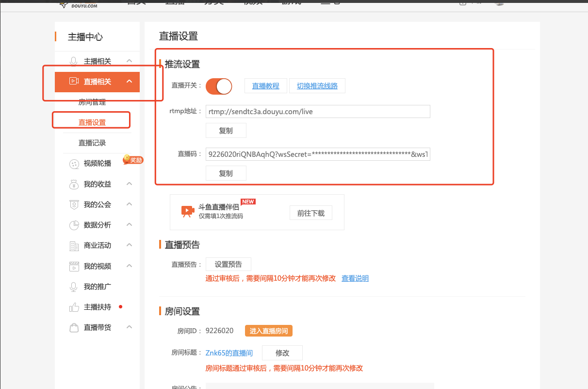Expand the 我的视频 chevron

pos(129,266)
